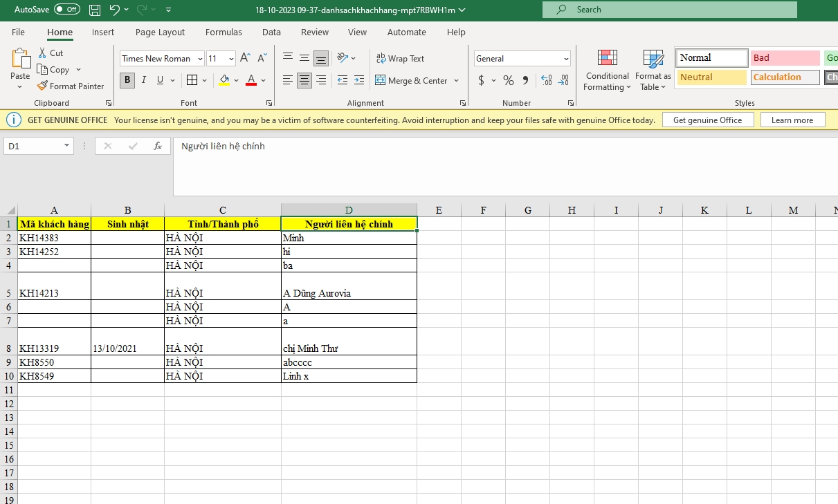Open the Formulas ribbon tab
This screenshot has width=838, height=504.
click(224, 32)
